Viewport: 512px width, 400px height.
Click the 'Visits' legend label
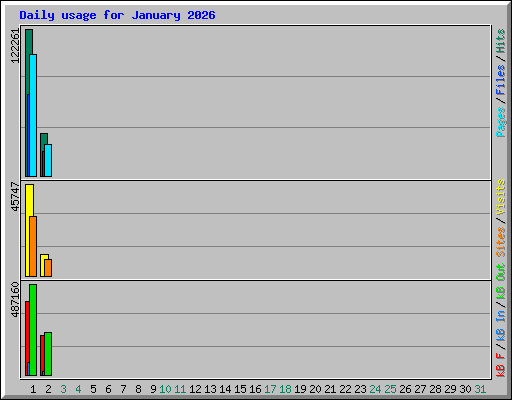[x=501, y=197]
